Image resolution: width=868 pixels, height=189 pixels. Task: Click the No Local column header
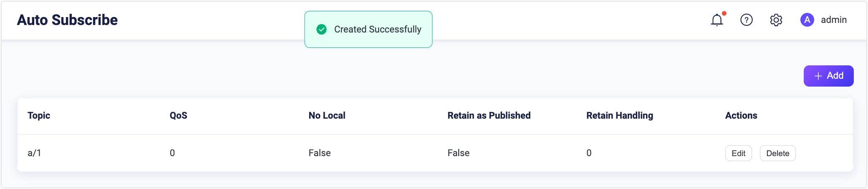[x=327, y=116]
